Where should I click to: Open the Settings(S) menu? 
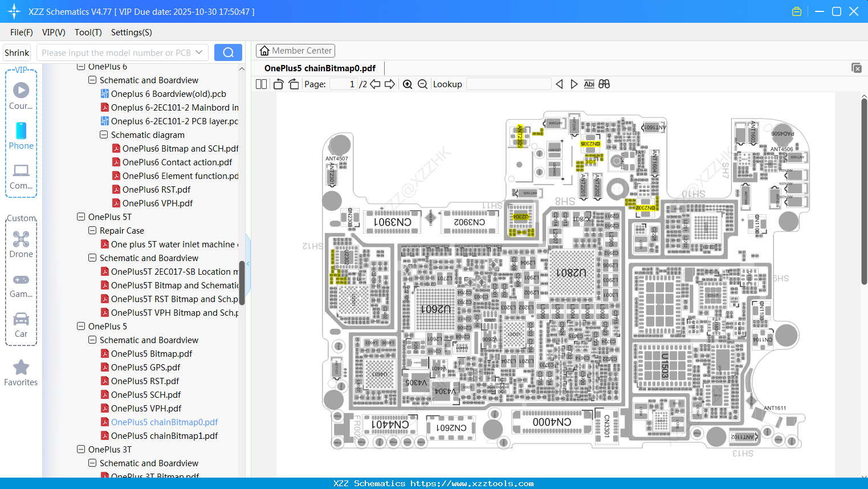[132, 32]
